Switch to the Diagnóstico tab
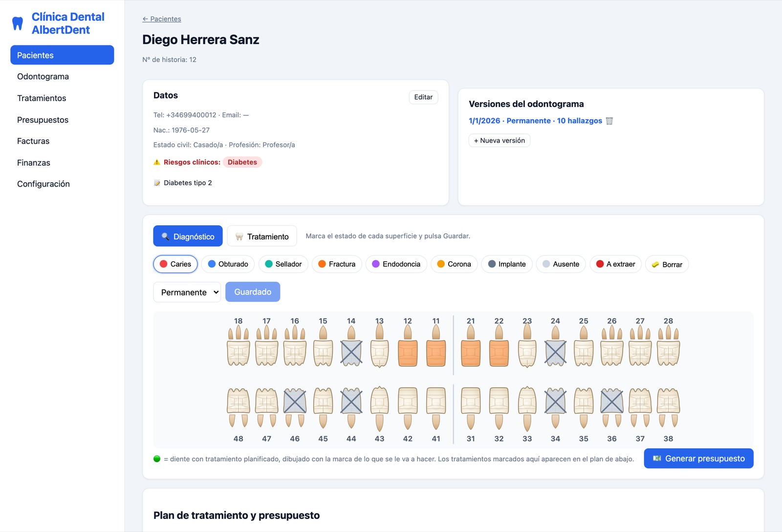This screenshot has height=532, width=782. [x=188, y=236]
